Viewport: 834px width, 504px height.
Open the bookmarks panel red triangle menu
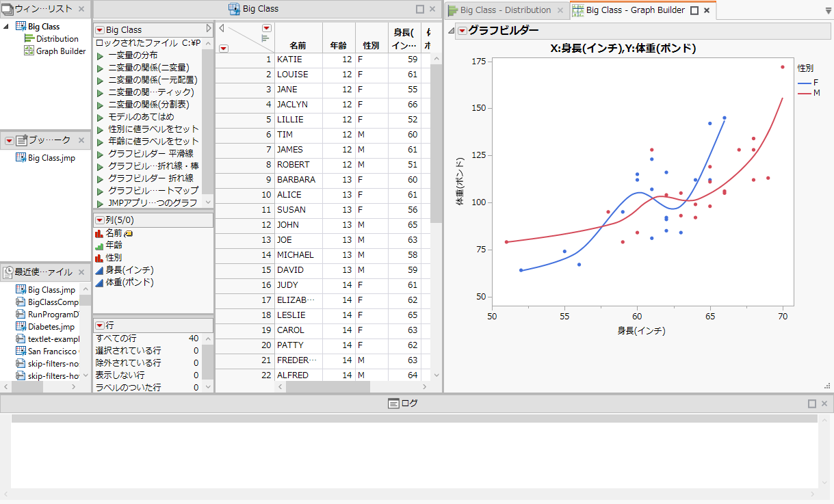click(9, 140)
